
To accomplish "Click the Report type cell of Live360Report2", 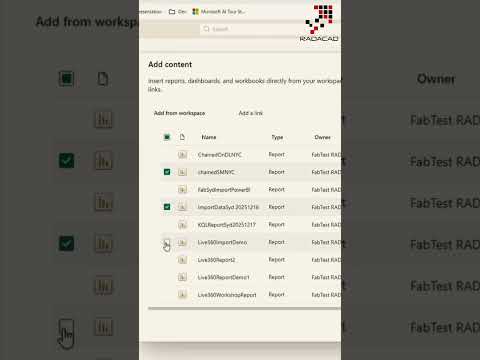I will click(277, 260).
